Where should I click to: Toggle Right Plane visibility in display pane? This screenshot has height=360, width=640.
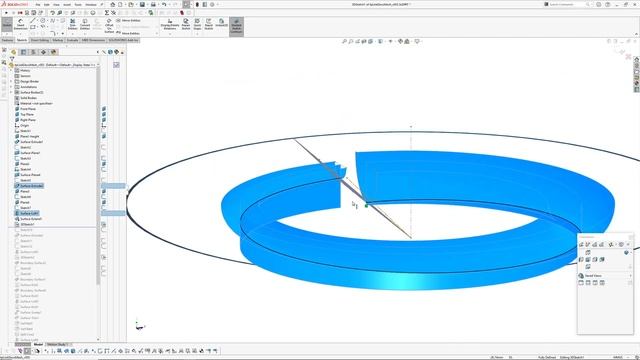(x=104, y=120)
